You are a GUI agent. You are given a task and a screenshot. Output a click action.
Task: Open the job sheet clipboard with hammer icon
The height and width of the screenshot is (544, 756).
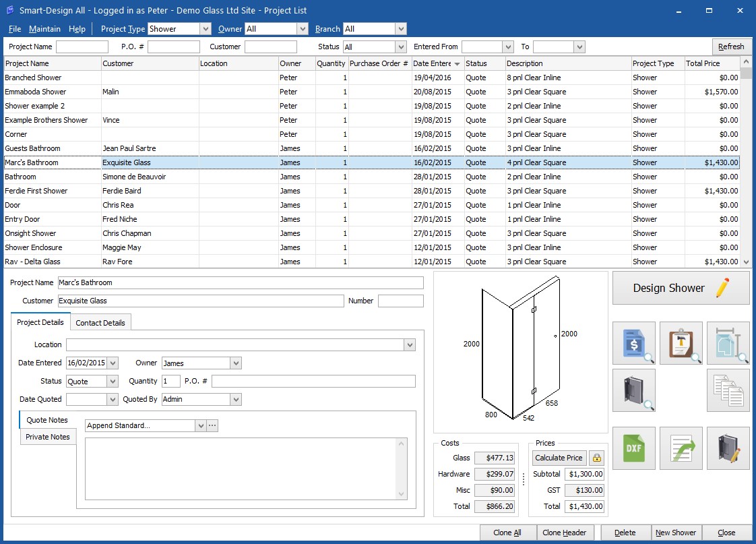[681, 343]
